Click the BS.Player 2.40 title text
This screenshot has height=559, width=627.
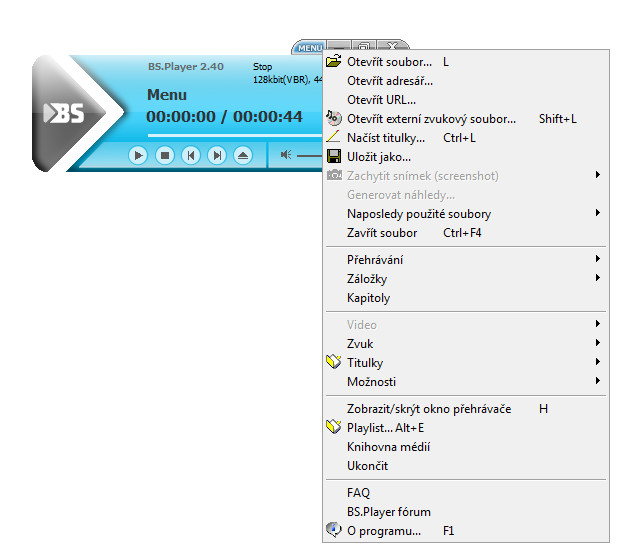click(186, 67)
